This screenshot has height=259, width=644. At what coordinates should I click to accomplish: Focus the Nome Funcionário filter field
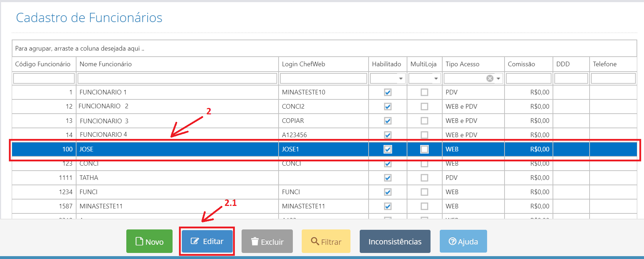click(177, 78)
